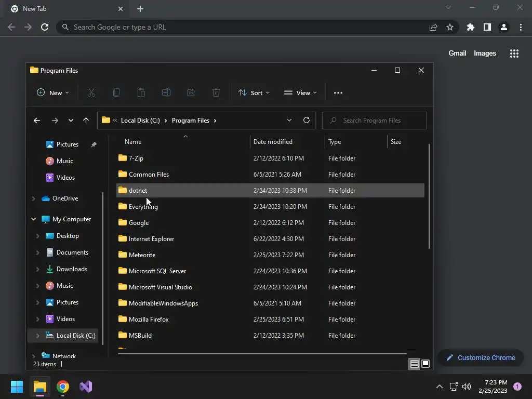Show hidden system tray icons
The width and height of the screenshot is (532, 399).
click(440, 387)
